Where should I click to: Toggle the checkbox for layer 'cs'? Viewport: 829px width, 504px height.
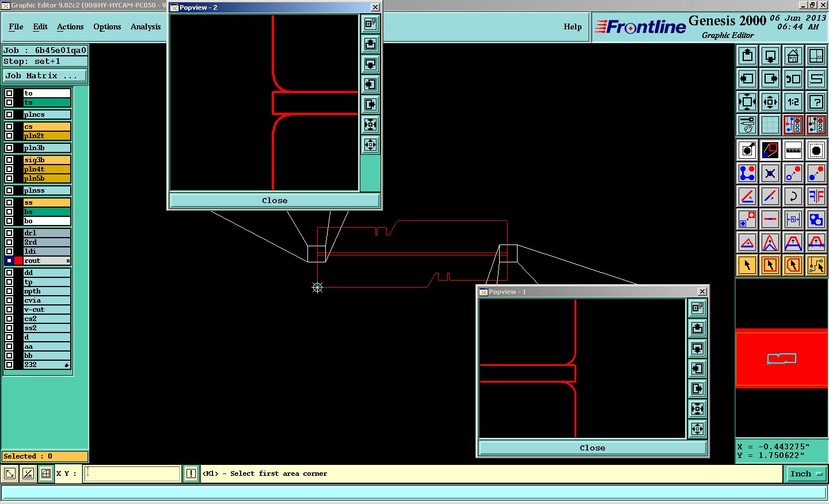tap(9, 127)
